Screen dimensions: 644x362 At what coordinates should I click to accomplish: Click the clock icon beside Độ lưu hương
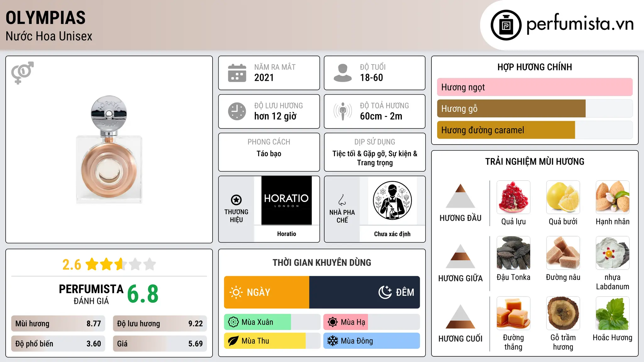click(237, 111)
